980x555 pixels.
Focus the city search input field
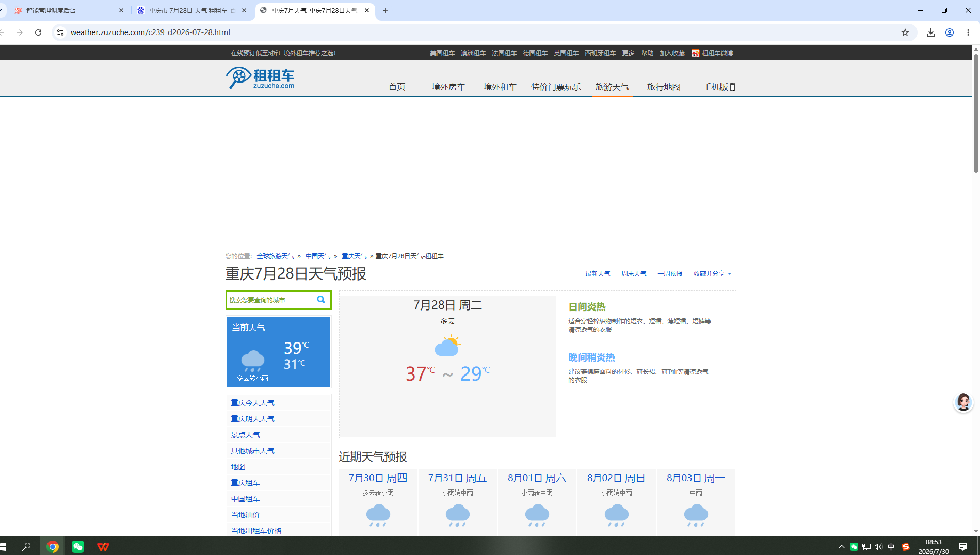click(x=270, y=300)
